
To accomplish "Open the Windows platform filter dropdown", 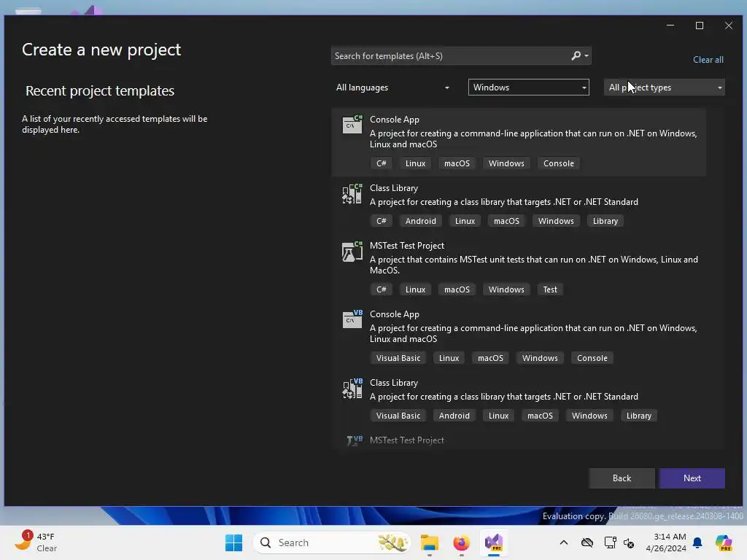I will [528, 87].
